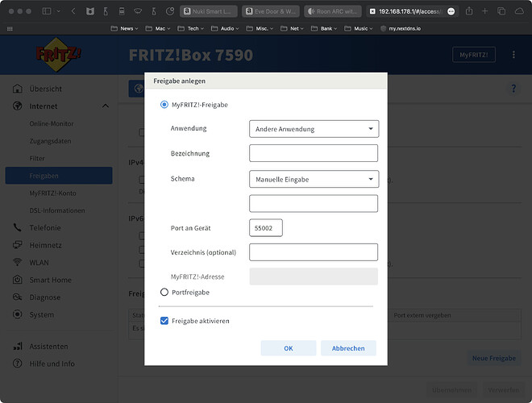Image resolution: width=532 pixels, height=403 pixels.
Task: Switch to the Nuki Smart L... tab
Action: point(208,11)
